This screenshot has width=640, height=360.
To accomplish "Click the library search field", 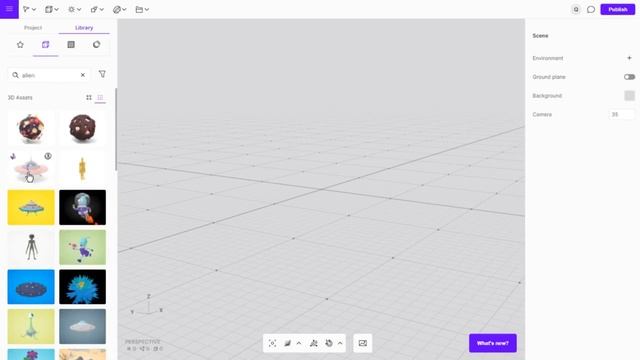I will tap(49, 75).
